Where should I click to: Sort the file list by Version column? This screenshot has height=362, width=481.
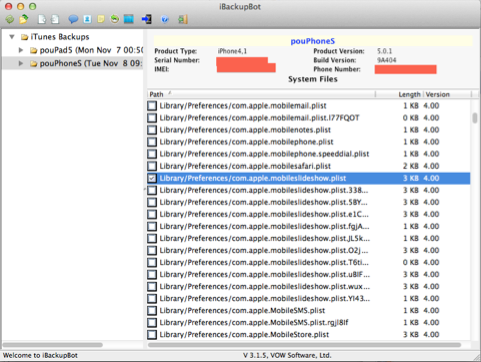click(x=447, y=94)
